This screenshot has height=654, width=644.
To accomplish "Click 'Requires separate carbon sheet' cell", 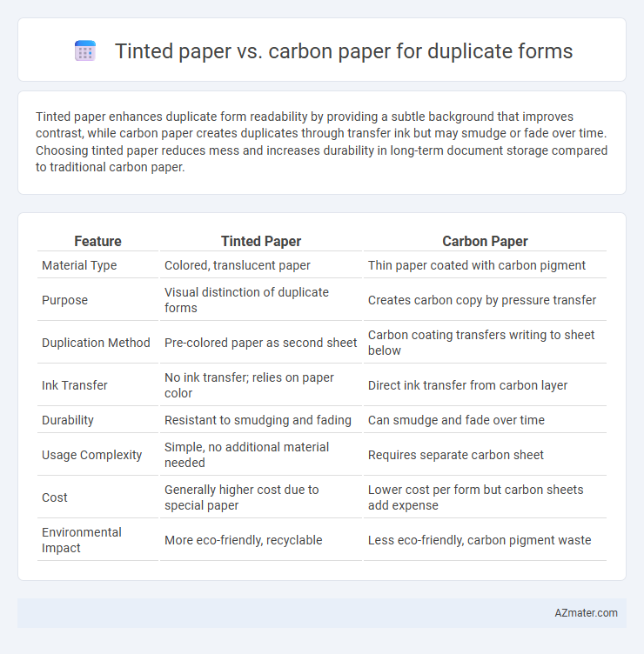I will [456, 455].
